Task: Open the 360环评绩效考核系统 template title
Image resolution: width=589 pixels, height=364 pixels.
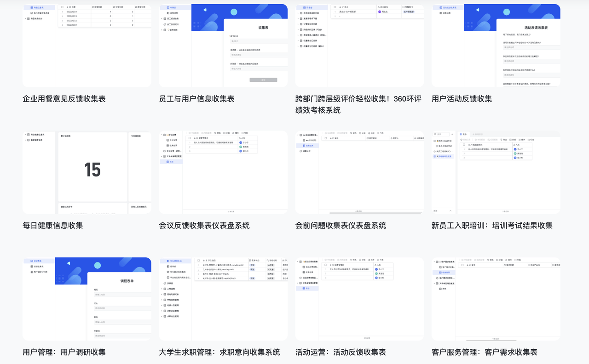Action: [x=358, y=104]
